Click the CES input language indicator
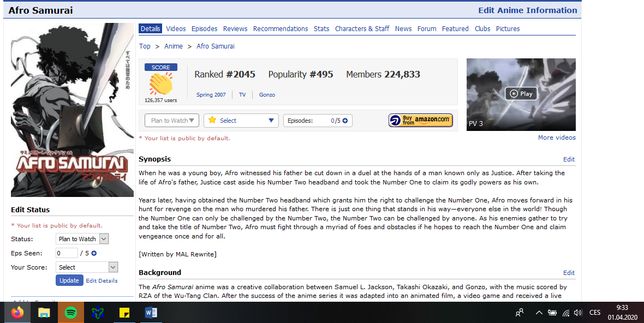The height and width of the screenshot is (323, 644). tap(595, 313)
